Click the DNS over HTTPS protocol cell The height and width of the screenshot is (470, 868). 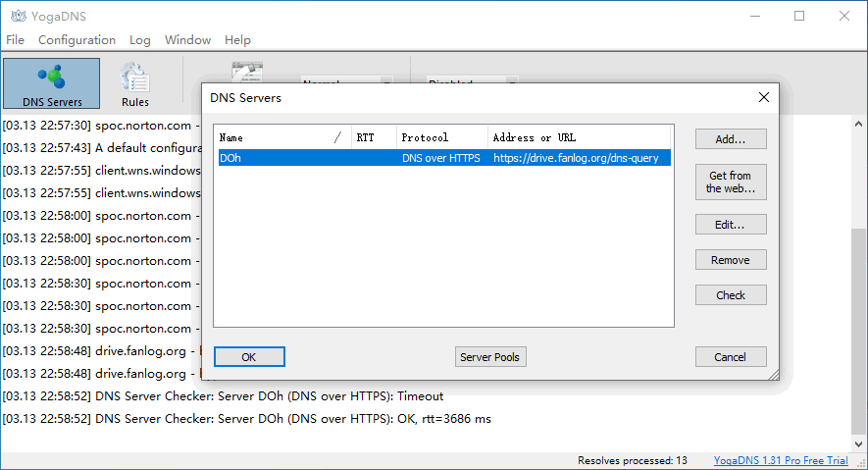tap(441, 158)
